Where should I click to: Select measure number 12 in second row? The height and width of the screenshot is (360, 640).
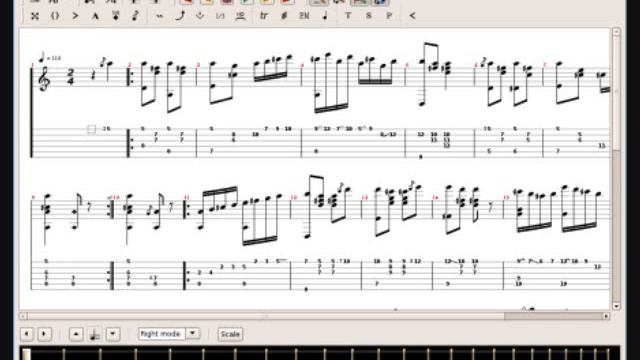point(293,198)
